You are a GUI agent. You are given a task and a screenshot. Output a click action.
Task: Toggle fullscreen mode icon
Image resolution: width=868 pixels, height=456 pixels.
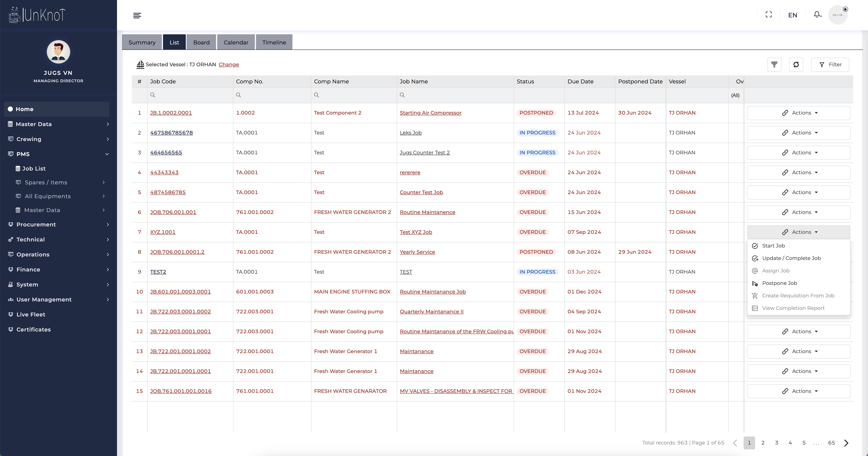pyautogui.click(x=769, y=15)
